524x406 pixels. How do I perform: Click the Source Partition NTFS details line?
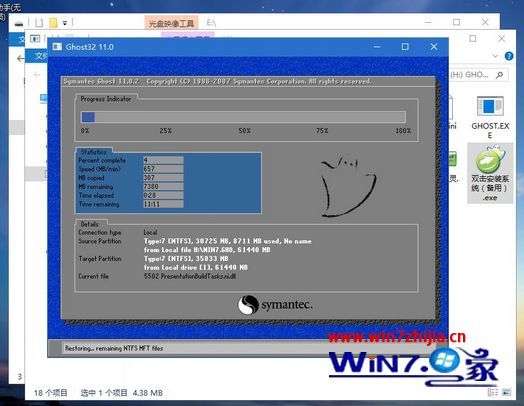click(228, 241)
